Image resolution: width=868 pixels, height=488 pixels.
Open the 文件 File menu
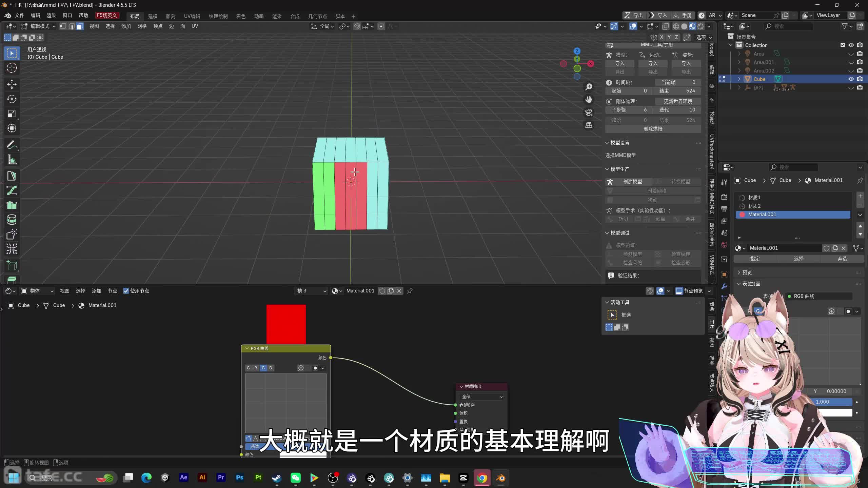pyautogui.click(x=19, y=15)
